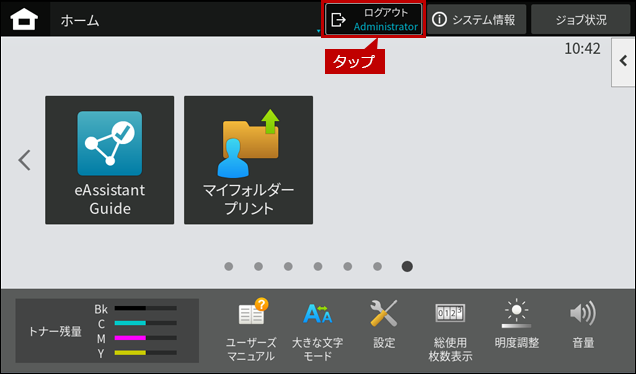Open システム情報 system information
Image resolution: width=636 pixels, height=374 pixels.
click(476, 19)
